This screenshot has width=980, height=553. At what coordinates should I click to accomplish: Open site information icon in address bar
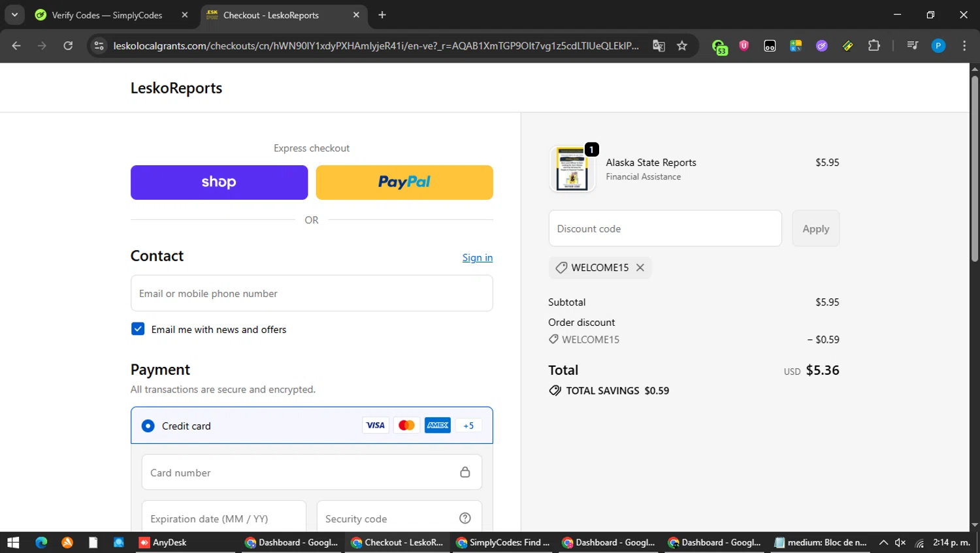tap(99, 46)
